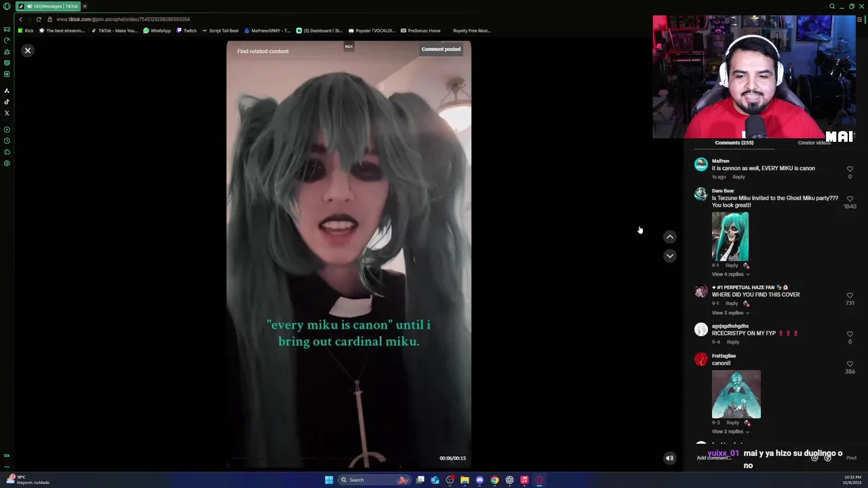Open Outlook from the taskbar
This screenshot has width=868, height=488.
click(x=435, y=480)
